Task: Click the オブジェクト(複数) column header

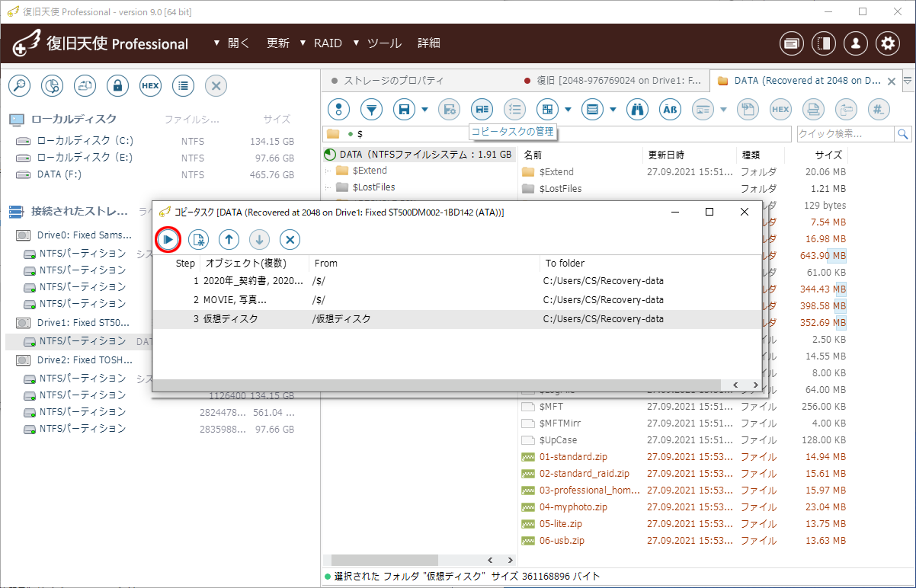Action: pyautogui.click(x=255, y=264)
